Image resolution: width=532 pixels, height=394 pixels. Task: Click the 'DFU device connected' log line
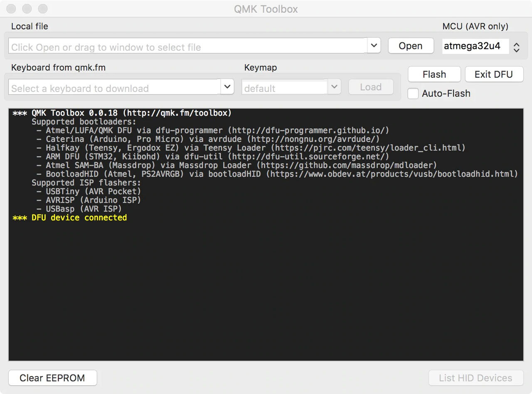point(79,218)
